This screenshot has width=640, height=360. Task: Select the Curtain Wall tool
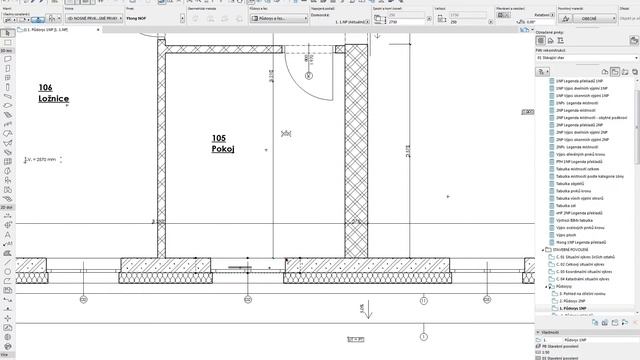pyautogui.click(x=7, y=162)
